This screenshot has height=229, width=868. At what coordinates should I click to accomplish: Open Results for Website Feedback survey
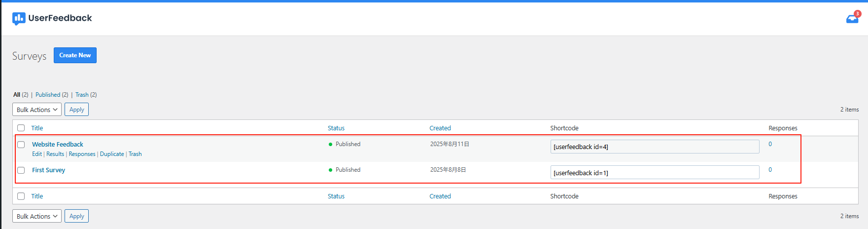55,154
